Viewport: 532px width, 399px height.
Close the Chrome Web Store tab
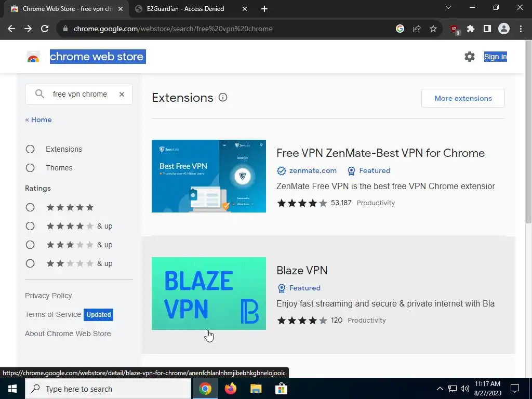121,9
